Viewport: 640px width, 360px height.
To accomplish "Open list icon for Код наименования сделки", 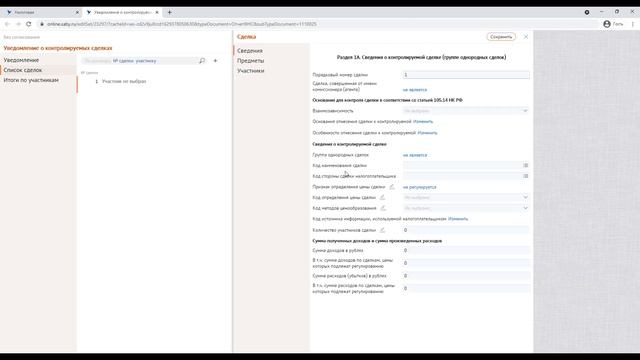I will tap(525, 165).
